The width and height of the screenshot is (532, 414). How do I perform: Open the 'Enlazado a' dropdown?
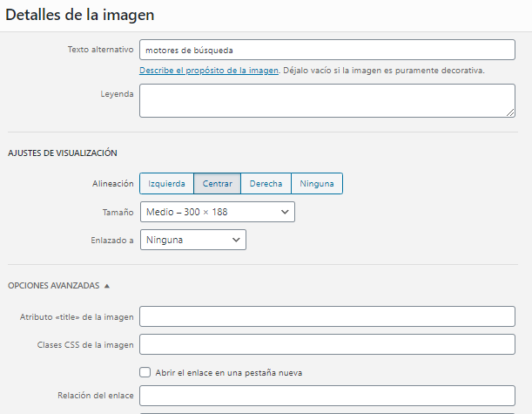pos(192,240)
